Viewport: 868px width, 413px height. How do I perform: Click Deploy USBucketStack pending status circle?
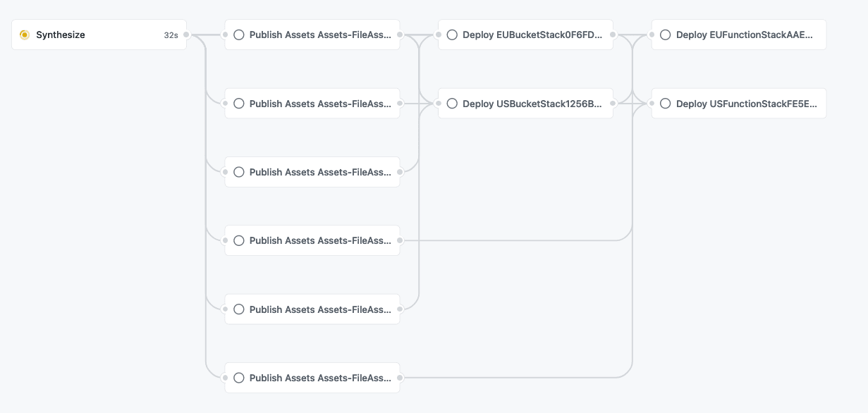[x=452, y=104]
